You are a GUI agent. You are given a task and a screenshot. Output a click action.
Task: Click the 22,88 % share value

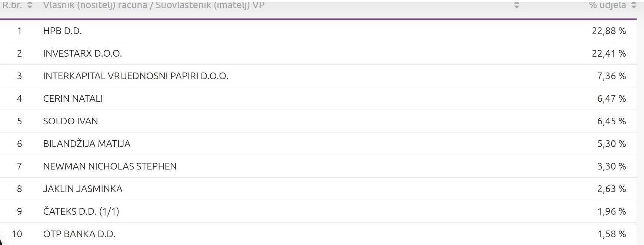tap(608, 31)
